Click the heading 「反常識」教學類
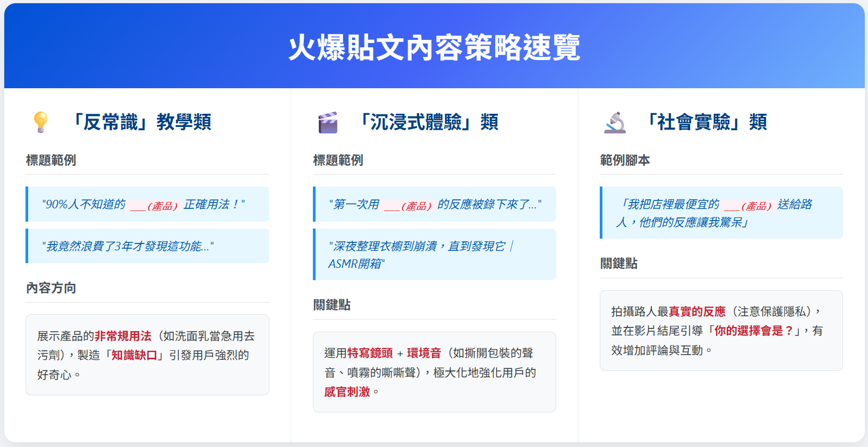This screenshot has height=447, width=868. pos(139,122)
